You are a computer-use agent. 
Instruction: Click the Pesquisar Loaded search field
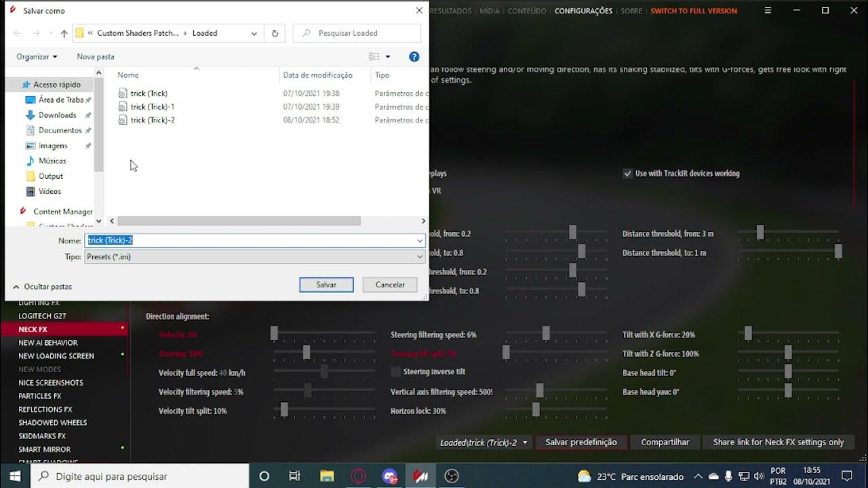tap(357, 33)
